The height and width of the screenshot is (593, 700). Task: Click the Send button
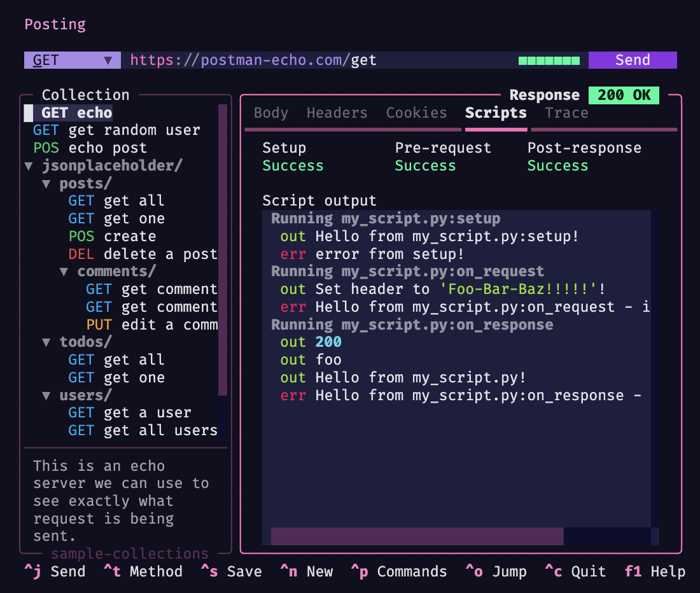point(632,60)
